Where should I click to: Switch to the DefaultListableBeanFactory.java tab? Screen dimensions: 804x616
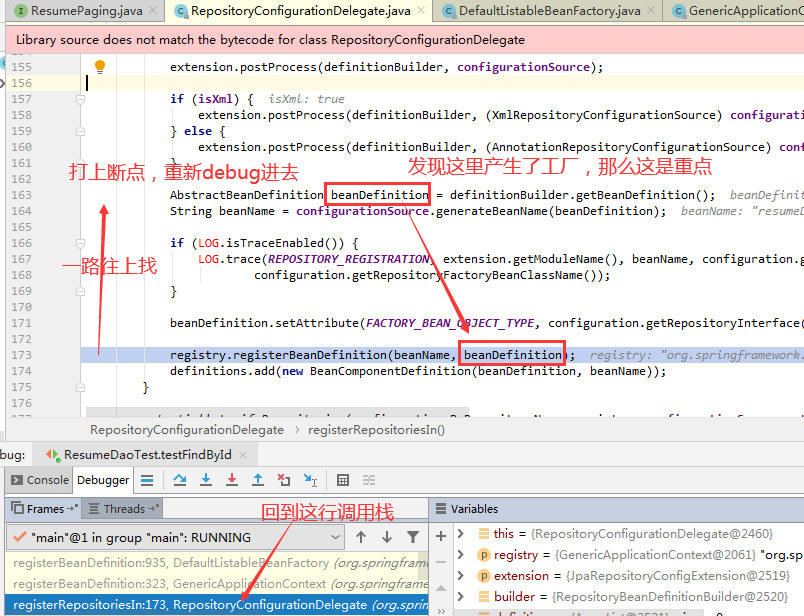pos(549,11)
